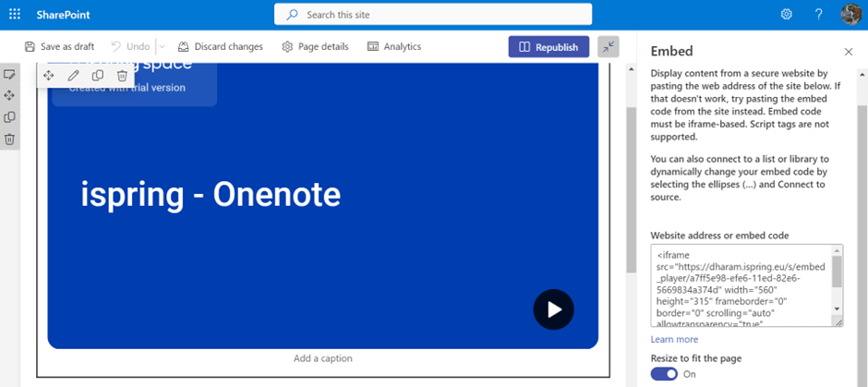Open the settings gear in header
Screen dimensions: 868x387
(x=786, y=15)
